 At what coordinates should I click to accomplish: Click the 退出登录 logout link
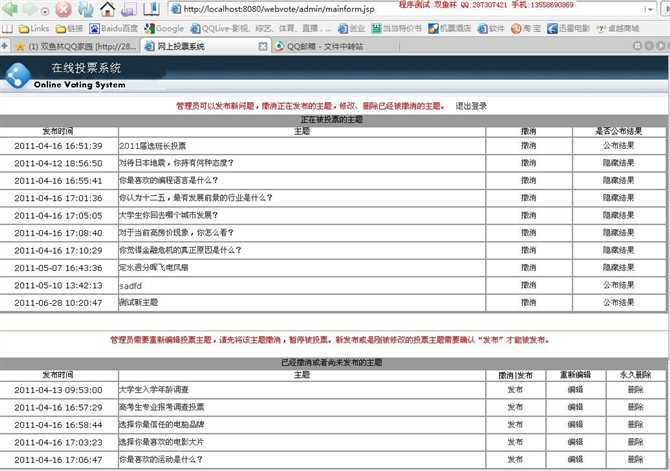(x=471, y=105)
